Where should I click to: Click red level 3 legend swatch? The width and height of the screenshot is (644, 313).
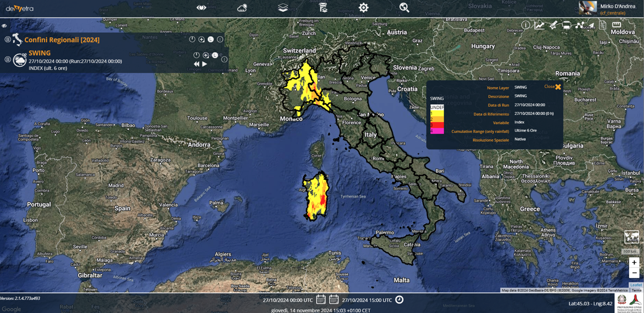pyautogui.click(x=437, y=125)
